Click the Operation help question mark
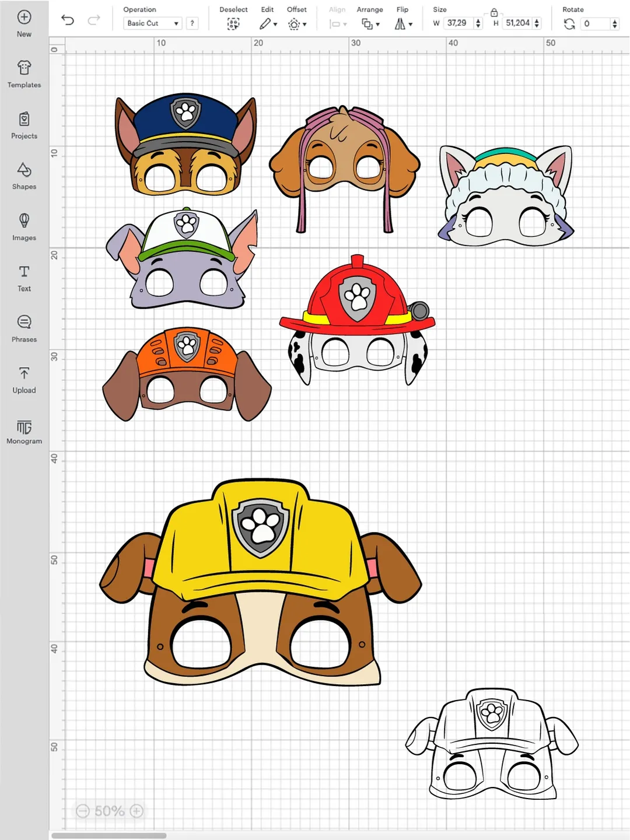 (x=192, y=23)
